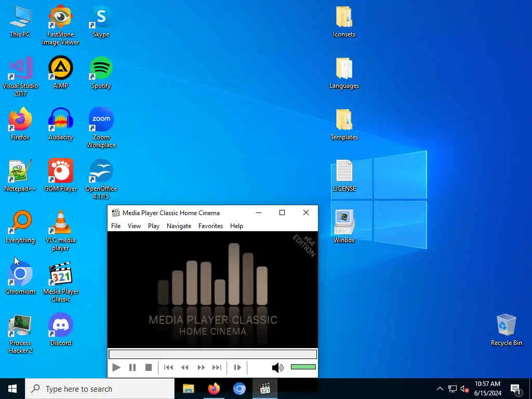Click the taskbar search box
This screenshot has height=399, width=532.
pyautogui.click(x=100, y=389)
